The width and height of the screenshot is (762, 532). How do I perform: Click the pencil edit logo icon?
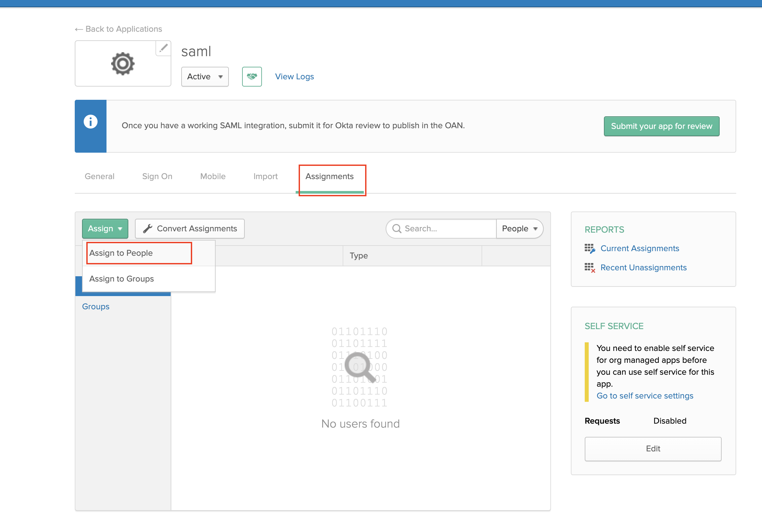(163, 49)
